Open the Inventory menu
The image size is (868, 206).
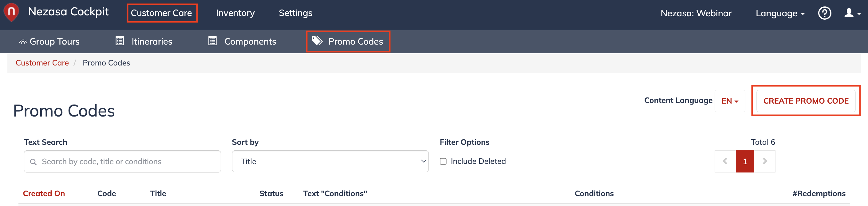click(235, 13)
